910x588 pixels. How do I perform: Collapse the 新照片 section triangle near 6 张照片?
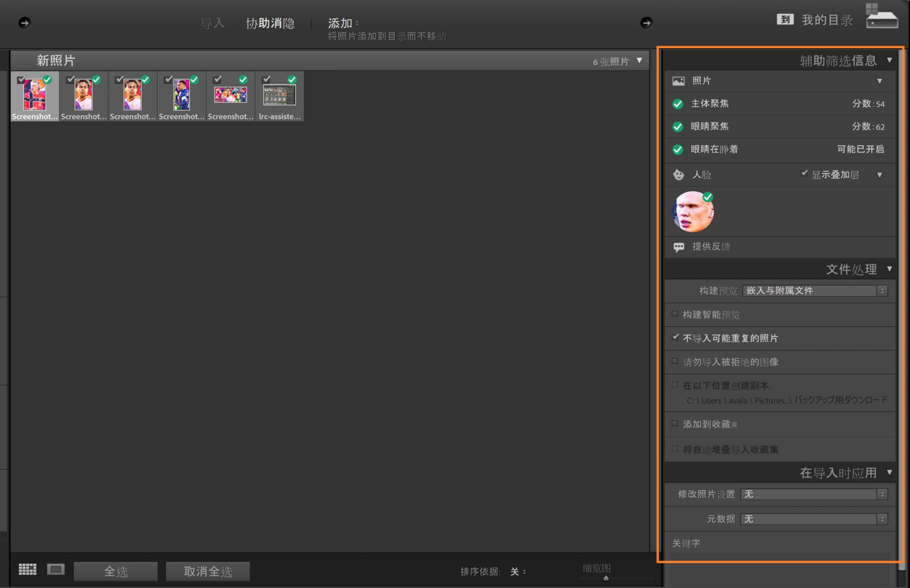point(639,61)
